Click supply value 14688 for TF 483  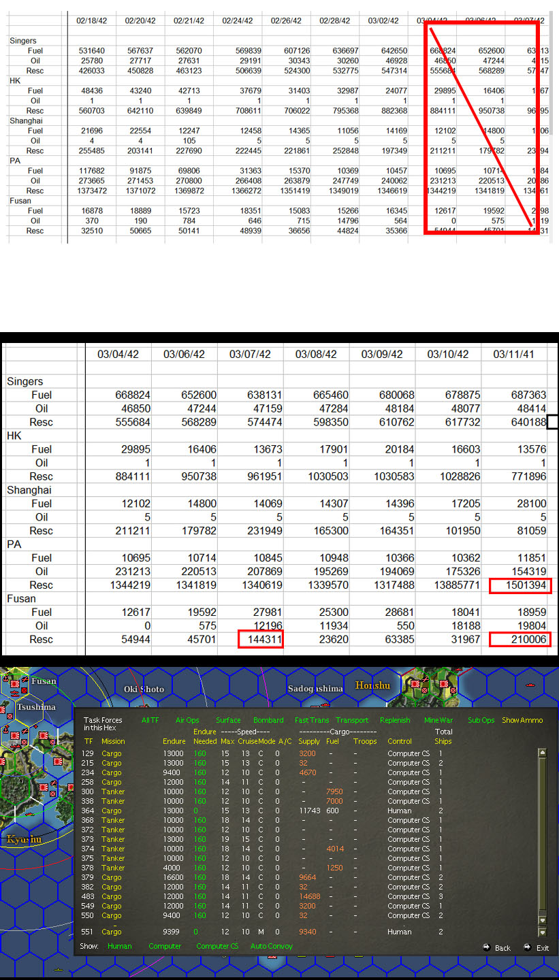pos(309,896)
